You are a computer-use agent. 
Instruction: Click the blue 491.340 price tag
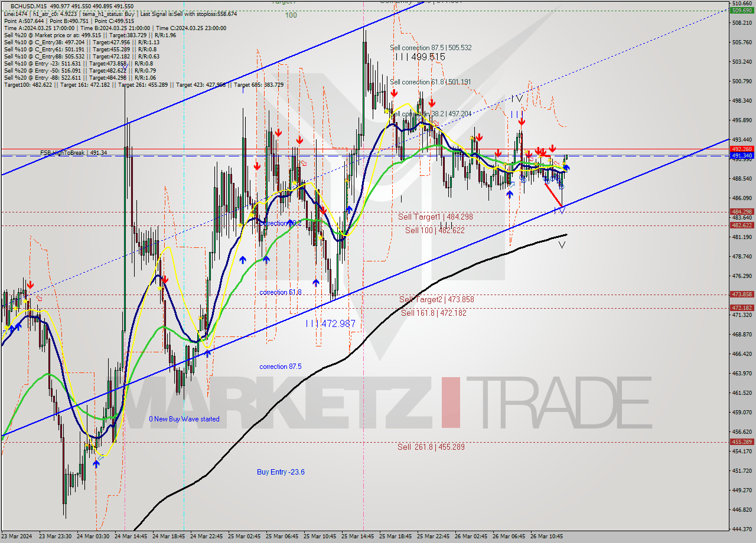point(742,156)
